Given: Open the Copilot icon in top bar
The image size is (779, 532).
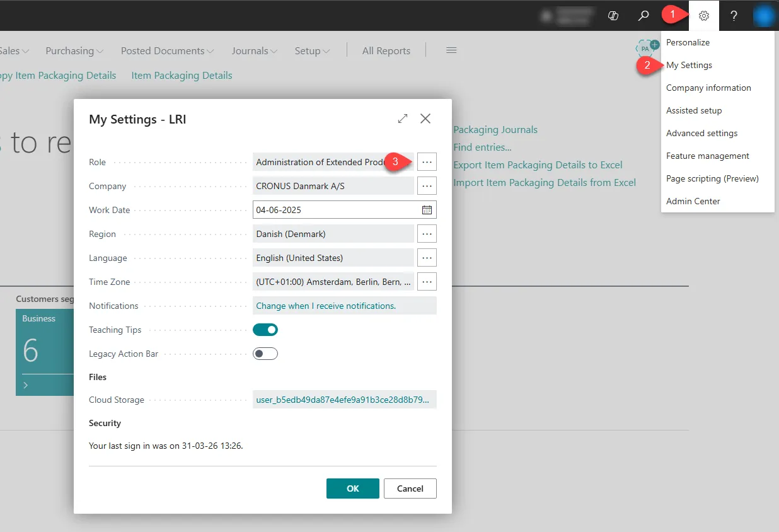Looking at the screenshot, I should 613,16.
